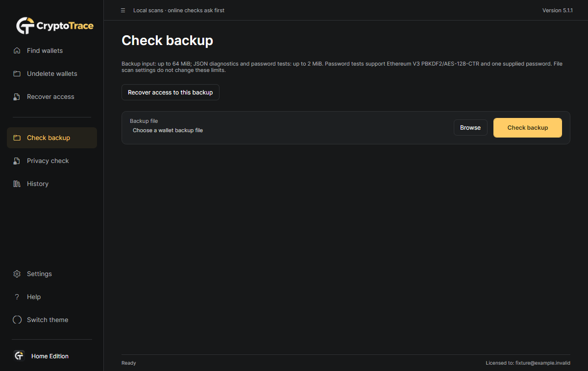Screen dimensions: 588x371
Task: Click the Version 5.1.1 text
Action: coord(558,10)
